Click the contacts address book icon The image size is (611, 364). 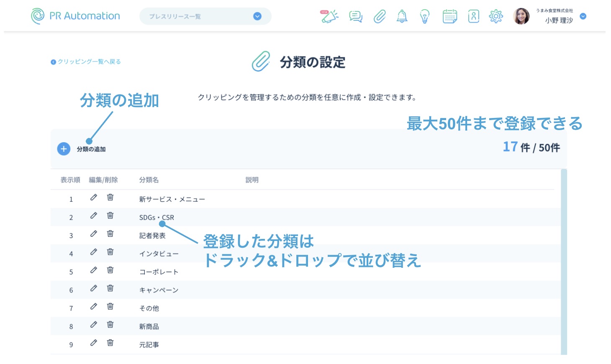473,16
